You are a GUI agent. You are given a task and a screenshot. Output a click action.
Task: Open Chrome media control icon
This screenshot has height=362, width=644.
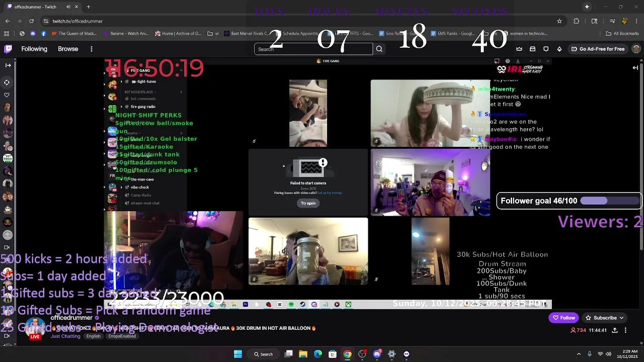[612, 21]
